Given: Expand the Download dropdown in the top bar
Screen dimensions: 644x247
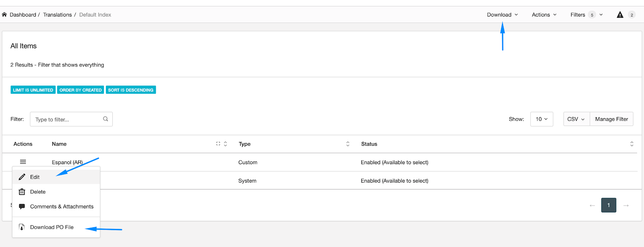Looking at the screenshot, I should pyautogui.click(x=502, y=15).
